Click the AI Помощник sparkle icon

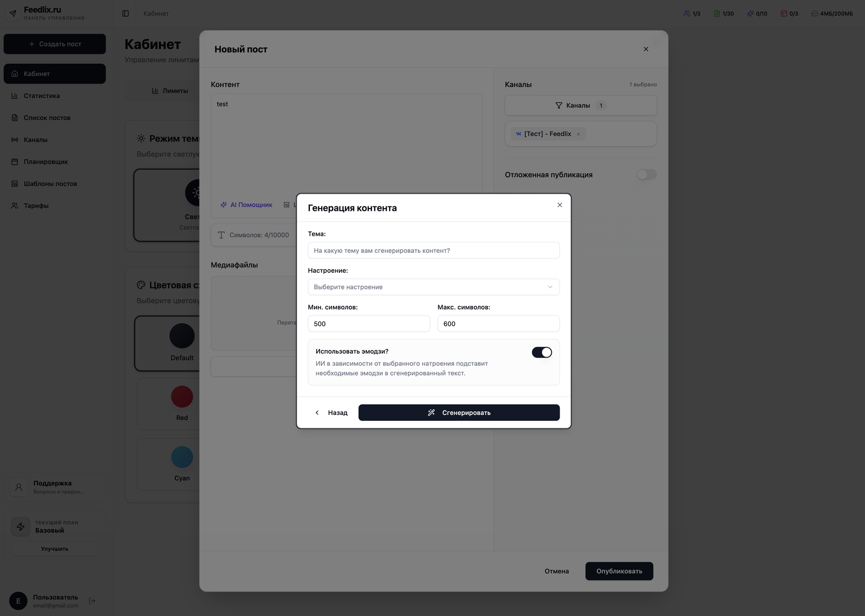[x=223, y=205]
